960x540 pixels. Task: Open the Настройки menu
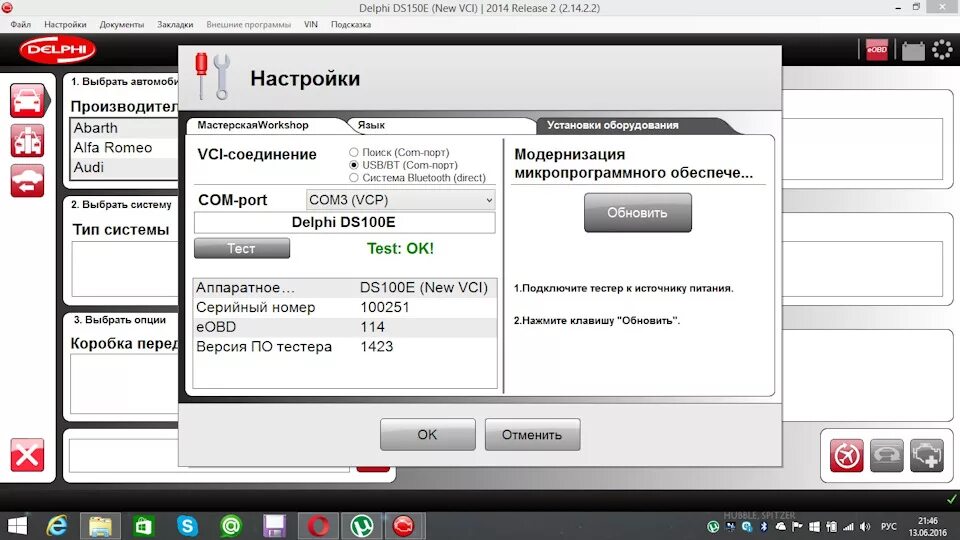65,24
